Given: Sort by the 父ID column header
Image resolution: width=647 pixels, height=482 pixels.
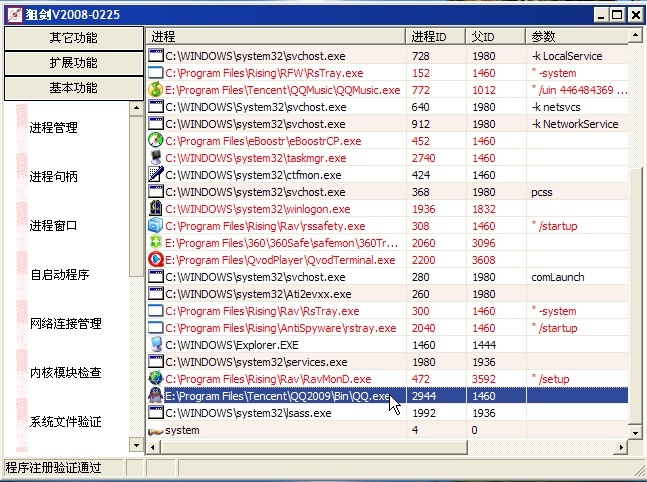Looking at the screenshot, I should point(496,37).
